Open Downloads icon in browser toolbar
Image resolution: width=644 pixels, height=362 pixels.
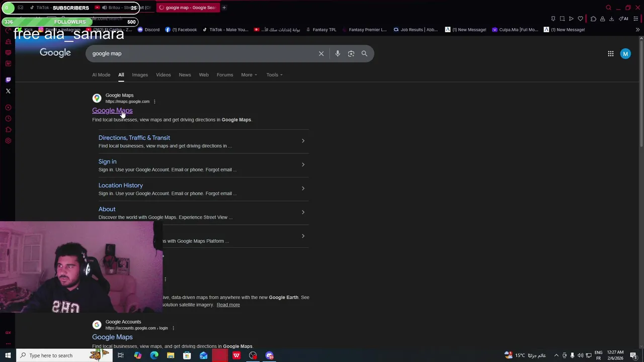coord(611,19)
